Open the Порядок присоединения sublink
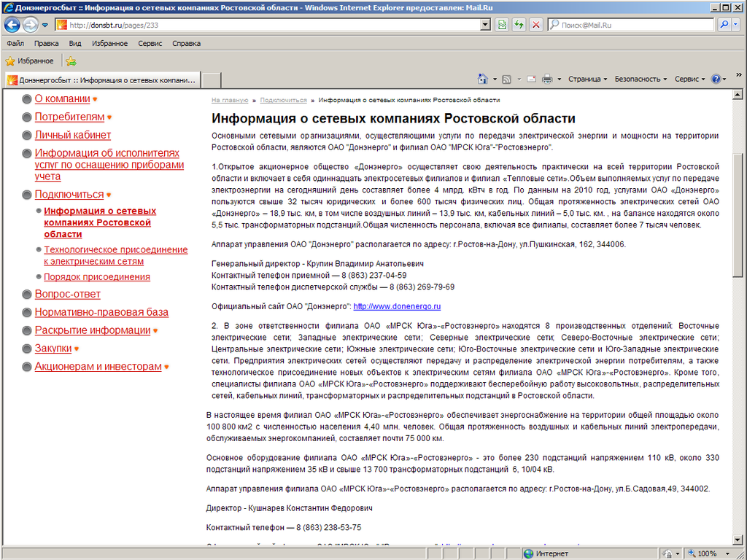This screenshot has height=560, width=747. (97, 277)
